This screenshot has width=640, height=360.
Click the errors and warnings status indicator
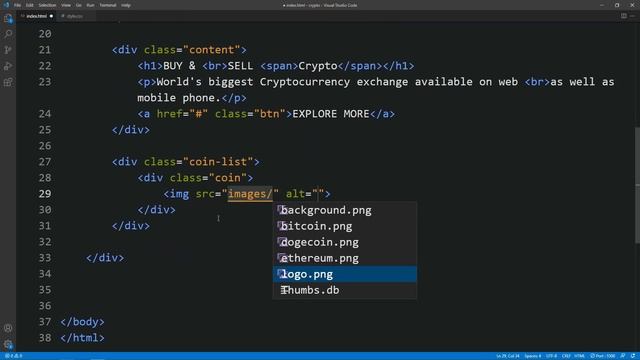(13, 356)
